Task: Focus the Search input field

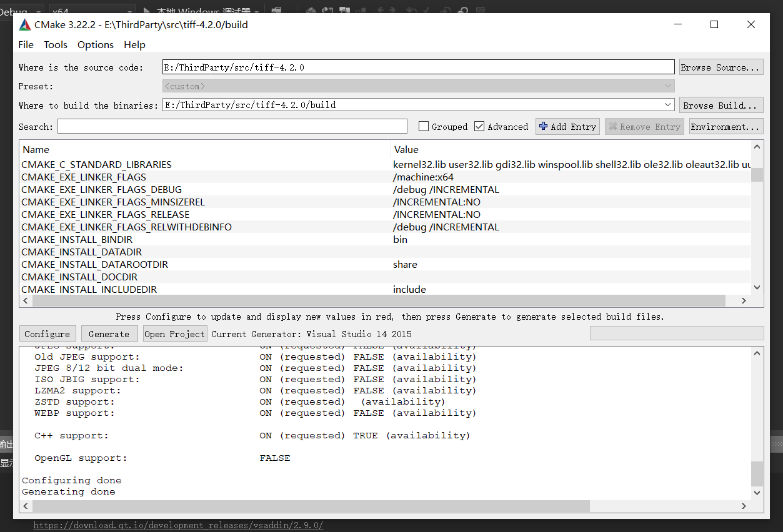Action: click(232, 127)
